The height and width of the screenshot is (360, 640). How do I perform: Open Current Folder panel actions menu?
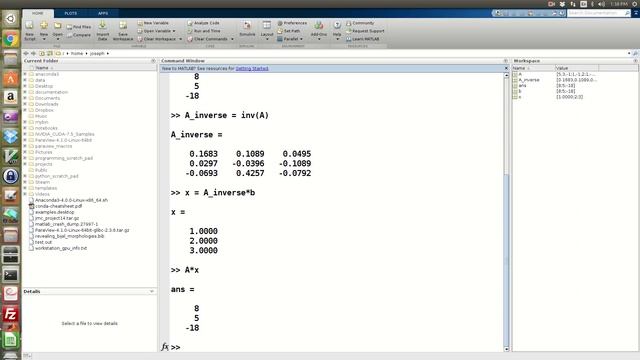click(153, 61)
